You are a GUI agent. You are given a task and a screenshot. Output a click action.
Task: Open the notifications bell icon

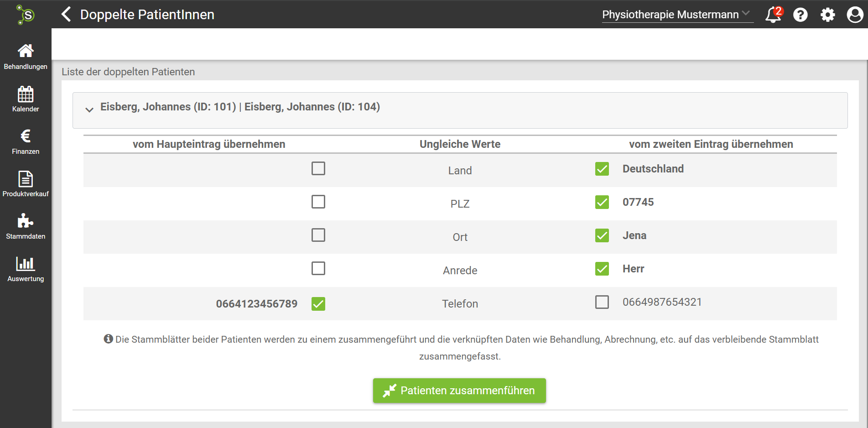[x=773, y=15]
